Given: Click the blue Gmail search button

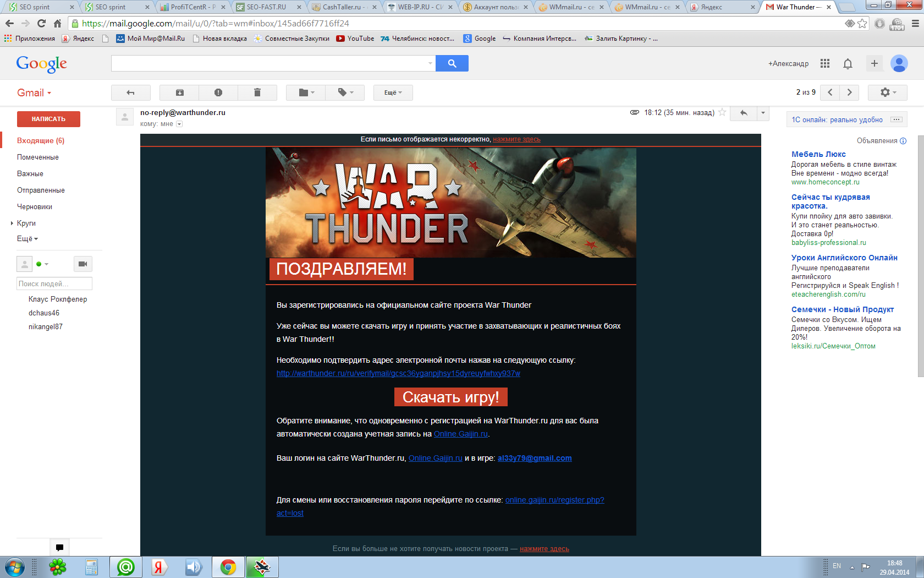Looking at the screenshot, I should click(452, 63).
